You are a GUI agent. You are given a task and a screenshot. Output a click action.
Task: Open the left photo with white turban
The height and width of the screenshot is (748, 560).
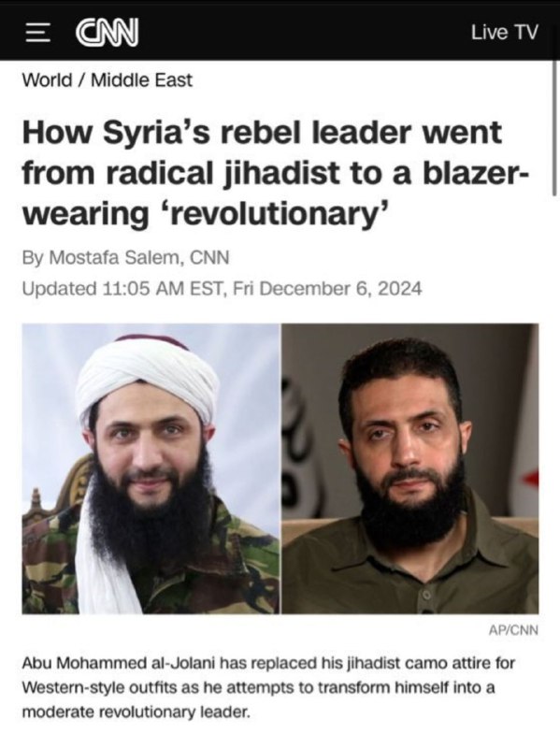pyautogui.click(x=151, y=469)
